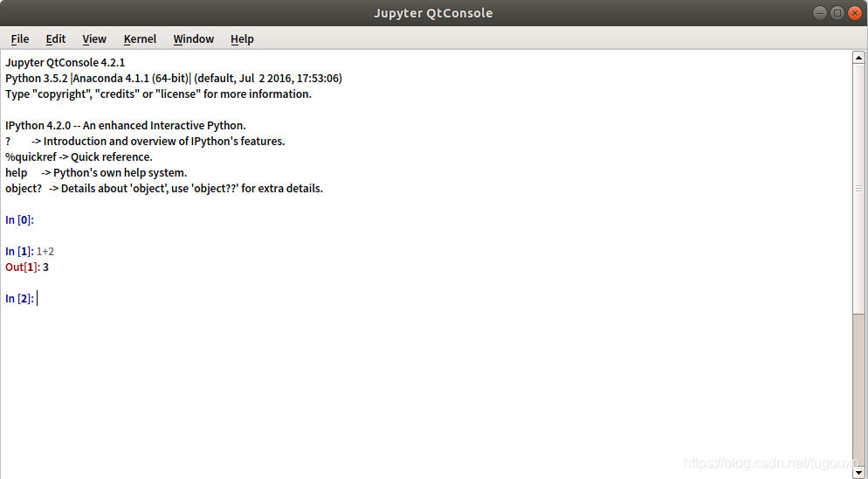The image size is (868, 479).
Task: Click the 'In [0]:' prompt label
Action: point(19,219)
